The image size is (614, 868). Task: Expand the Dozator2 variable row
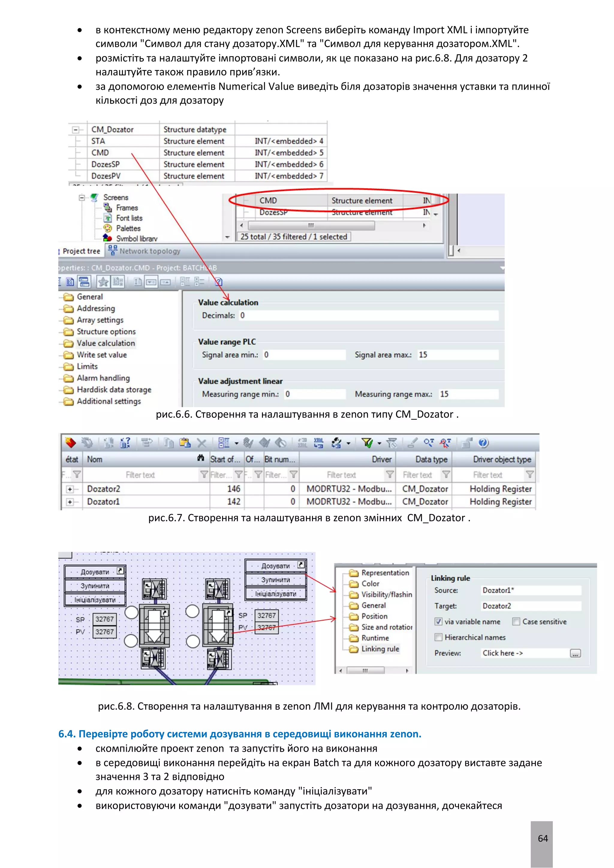coord(70,489)
